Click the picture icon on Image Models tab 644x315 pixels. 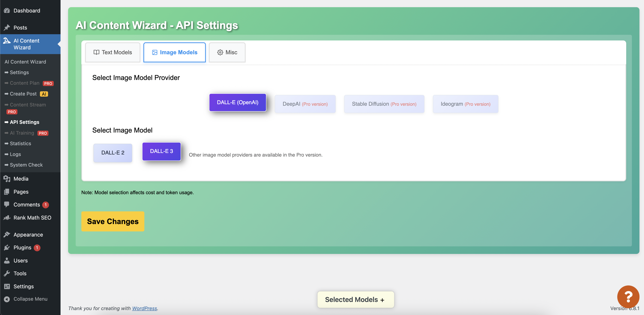tap(155, 52)
